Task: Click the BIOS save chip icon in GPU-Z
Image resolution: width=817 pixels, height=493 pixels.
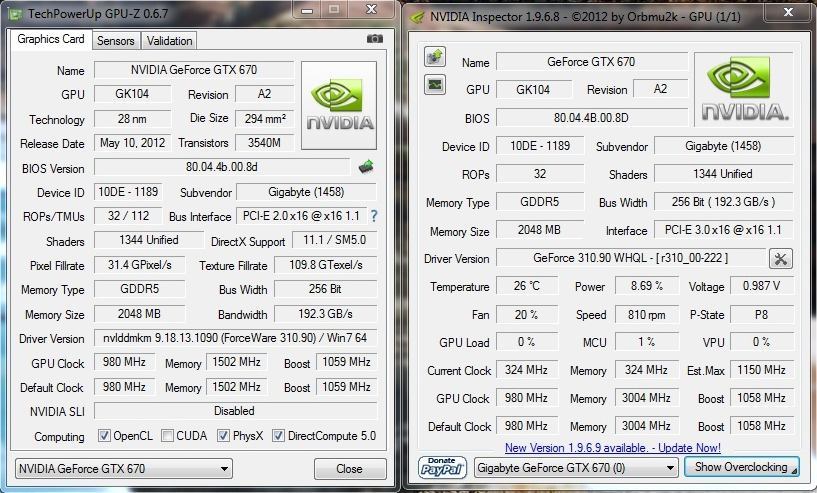Action: point(366,167)
